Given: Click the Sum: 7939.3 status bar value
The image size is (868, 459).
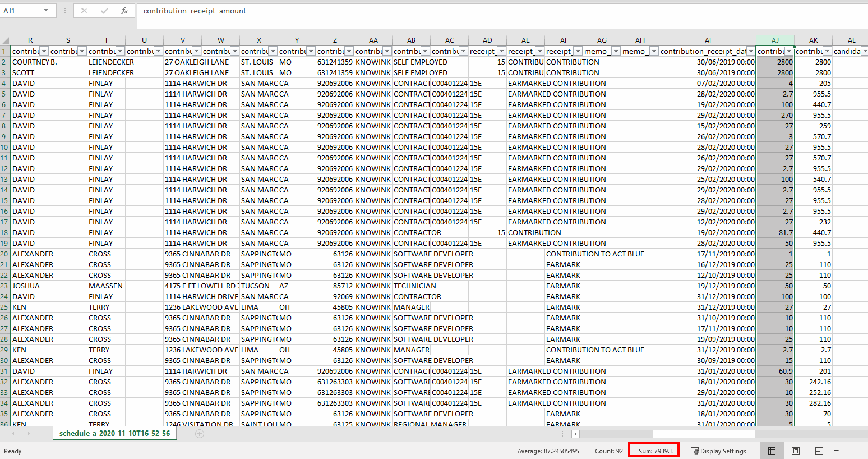Looking at the screenshot, I should tap(655, 451).
